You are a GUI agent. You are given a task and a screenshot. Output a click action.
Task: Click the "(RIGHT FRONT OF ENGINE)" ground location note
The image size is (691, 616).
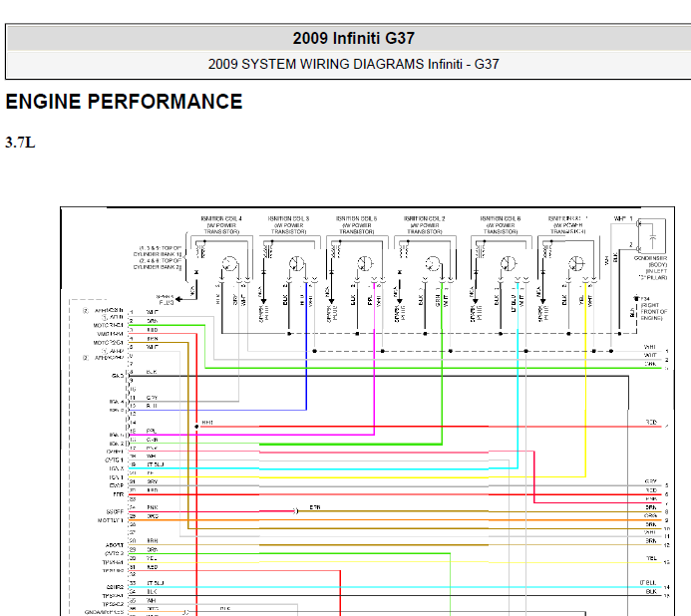(x=654, y=312)
